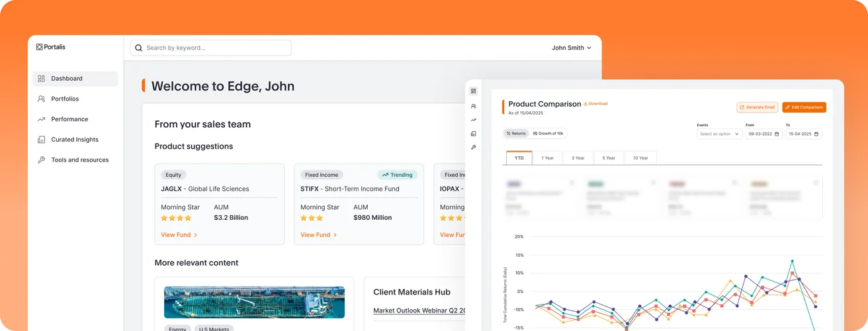Select the YTD tab
The image size is (868, 331).
[519, 158]
